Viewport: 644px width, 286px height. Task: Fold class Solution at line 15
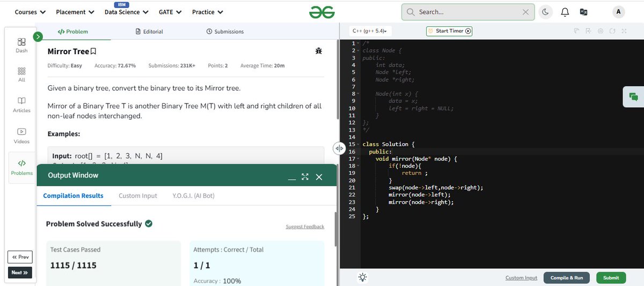(358, 144)
